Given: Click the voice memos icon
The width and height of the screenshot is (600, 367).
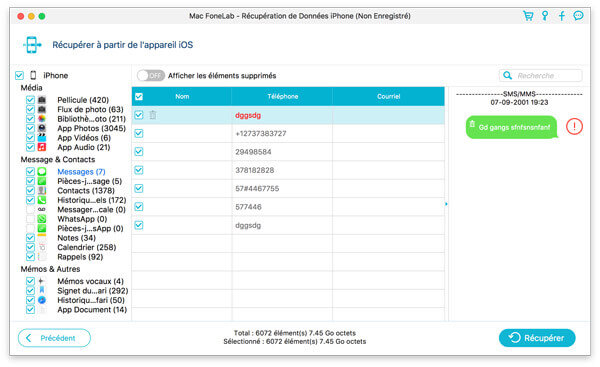Looking at the screenshot, I should 42,281.
